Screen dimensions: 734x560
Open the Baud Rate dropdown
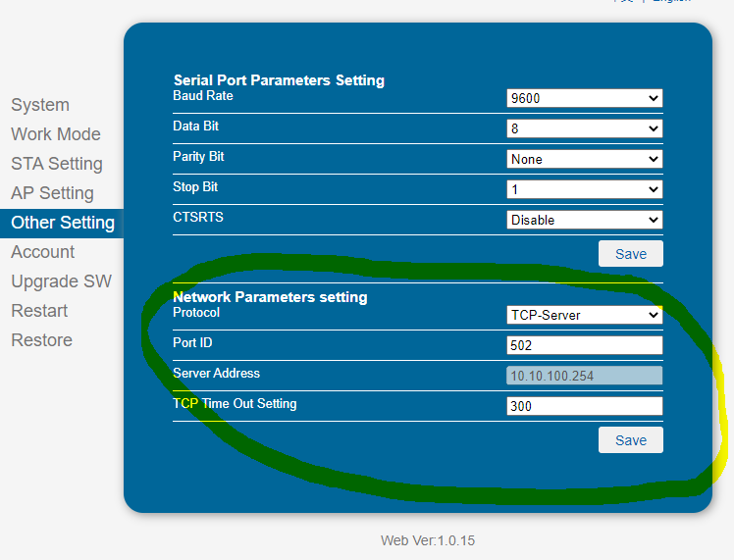584,98
